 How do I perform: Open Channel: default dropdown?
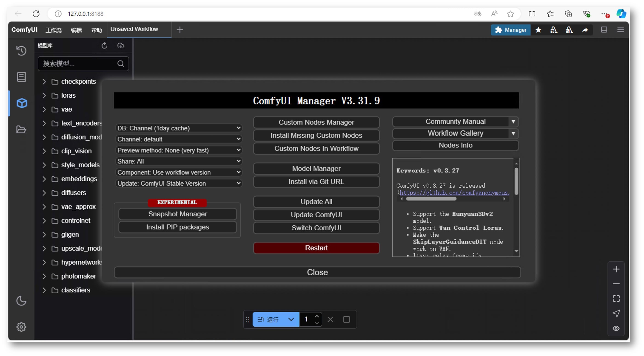(179, 139)
